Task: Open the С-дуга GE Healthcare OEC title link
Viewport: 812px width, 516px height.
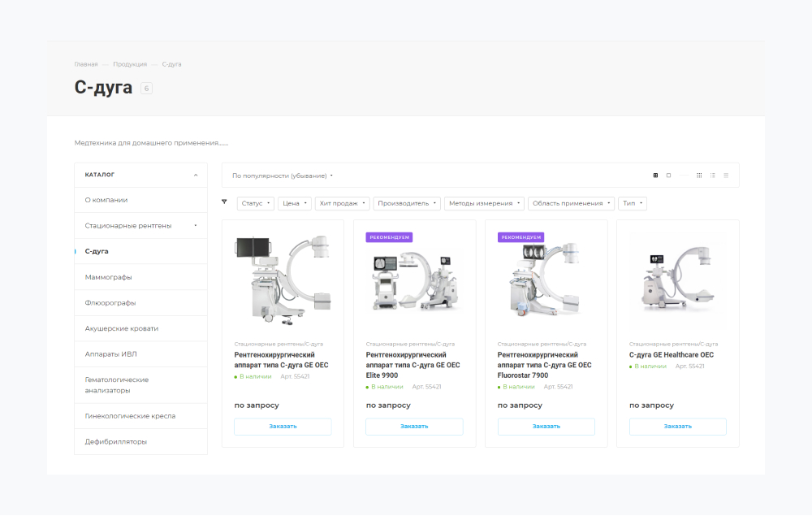Action: click(x=672, y=355)
